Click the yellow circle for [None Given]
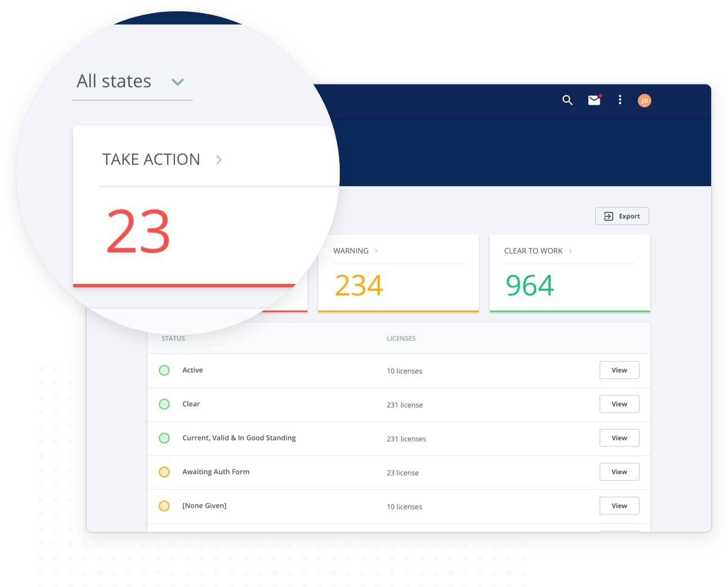Screen dimensions: 728x587 pos(164,506)
